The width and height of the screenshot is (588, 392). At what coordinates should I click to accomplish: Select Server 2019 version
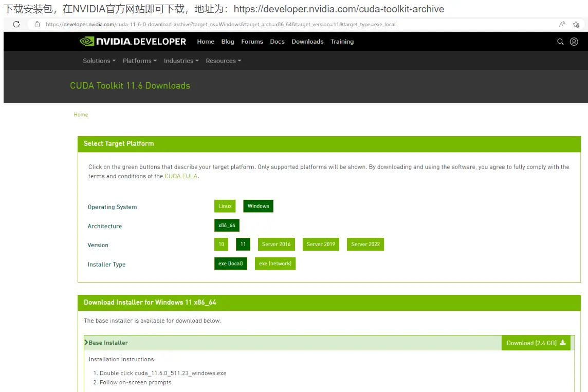pos(321,245)
